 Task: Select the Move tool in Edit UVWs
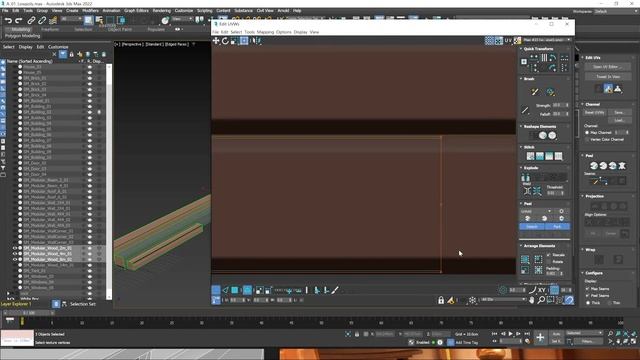[216, 41]
